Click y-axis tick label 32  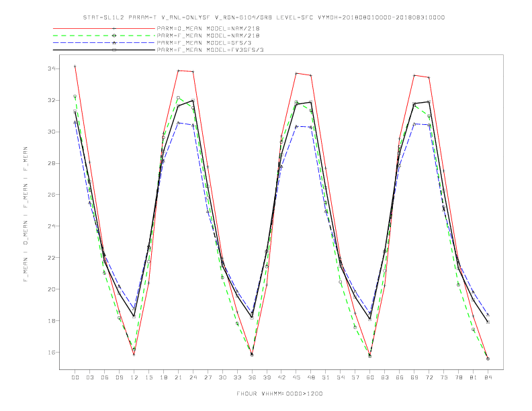coord(52,100)
